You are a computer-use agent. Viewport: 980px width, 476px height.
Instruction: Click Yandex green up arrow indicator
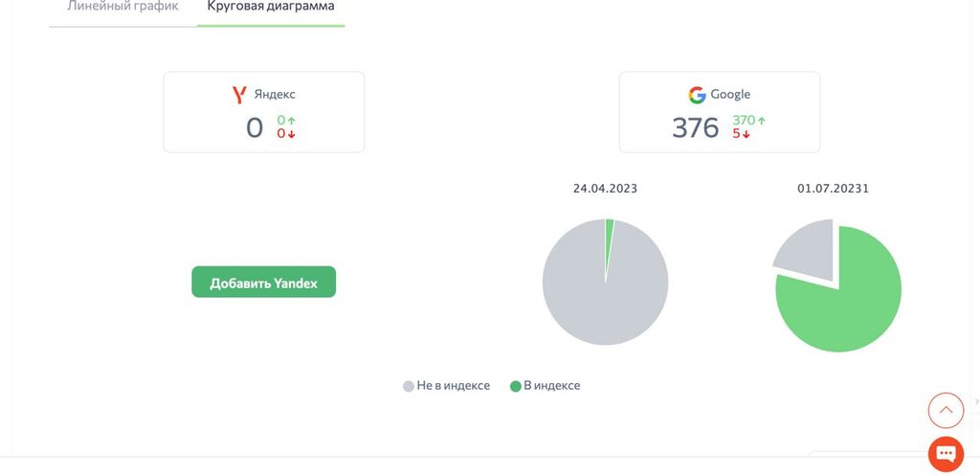[x=291, y=121]
